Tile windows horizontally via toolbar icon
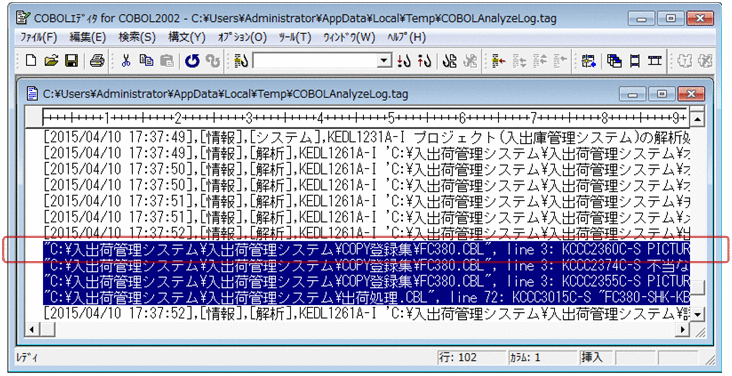The height and width of the screenshot is (376, 732). pos(635,61)
